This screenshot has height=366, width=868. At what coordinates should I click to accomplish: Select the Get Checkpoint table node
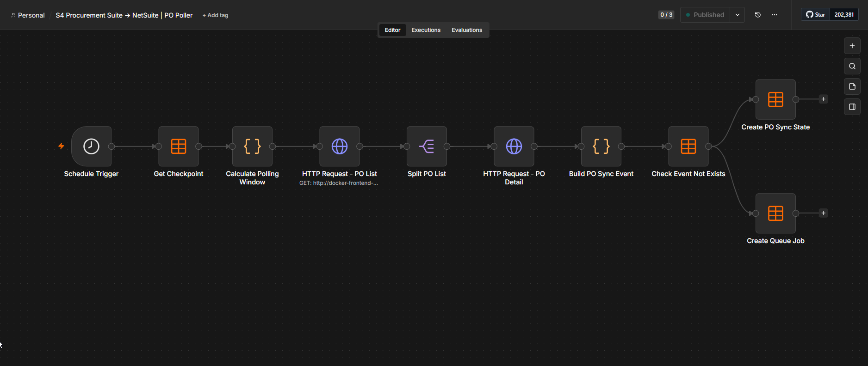pyautogui.click(x=179, y=146)
